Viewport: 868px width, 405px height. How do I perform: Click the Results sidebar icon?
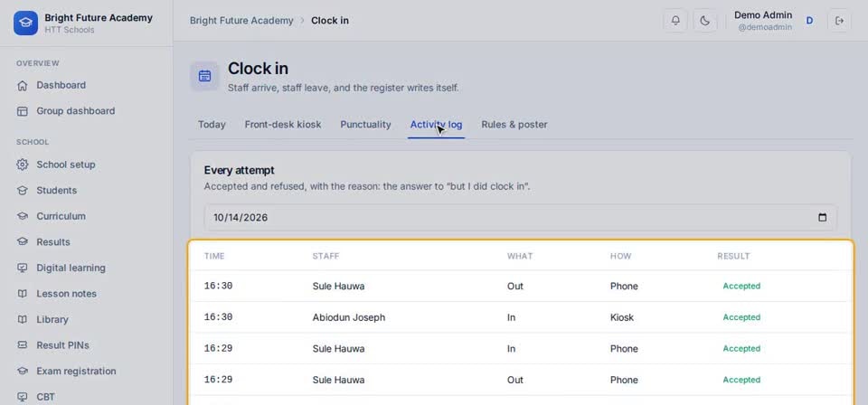(x=22, y=241)
